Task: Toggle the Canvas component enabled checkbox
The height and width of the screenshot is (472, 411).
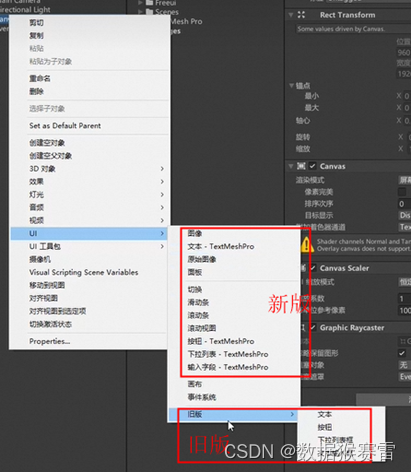Action: click(x=312, y=166)
